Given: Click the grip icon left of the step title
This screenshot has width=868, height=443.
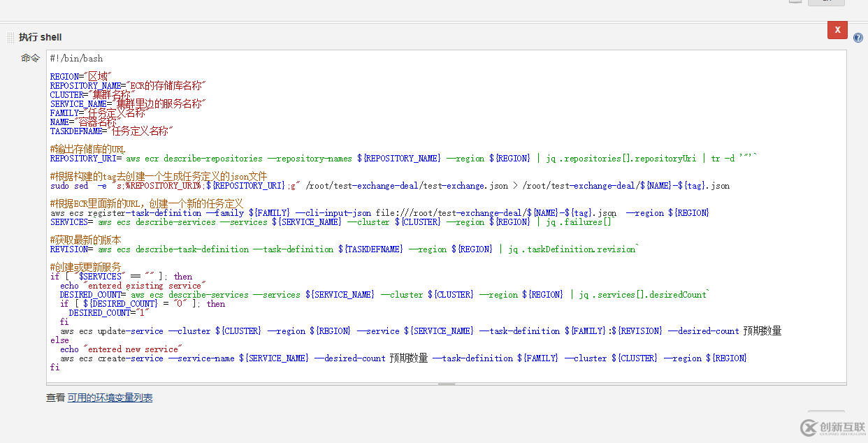Looking at the screenshot, I should click(10, 36).
